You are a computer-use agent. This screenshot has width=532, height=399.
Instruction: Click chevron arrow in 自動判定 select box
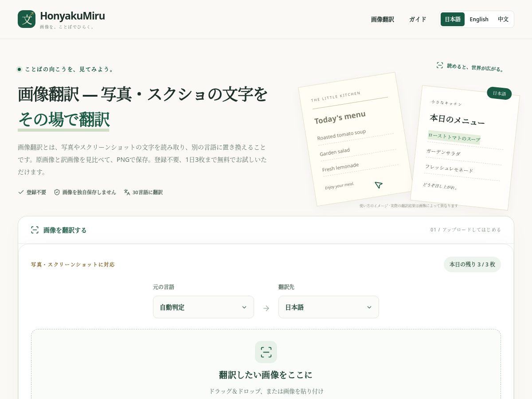244,307
